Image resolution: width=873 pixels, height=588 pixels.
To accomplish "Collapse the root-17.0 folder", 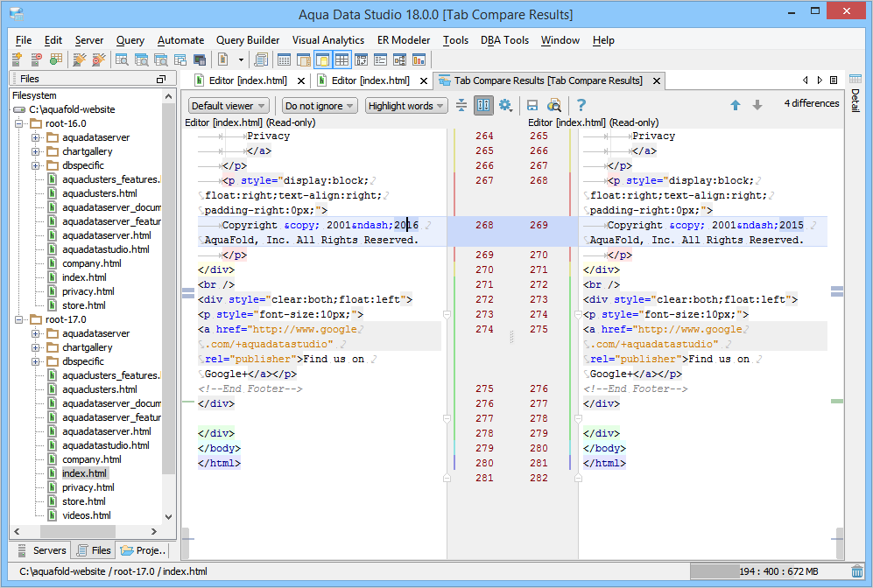I will (x=19, y=319).
